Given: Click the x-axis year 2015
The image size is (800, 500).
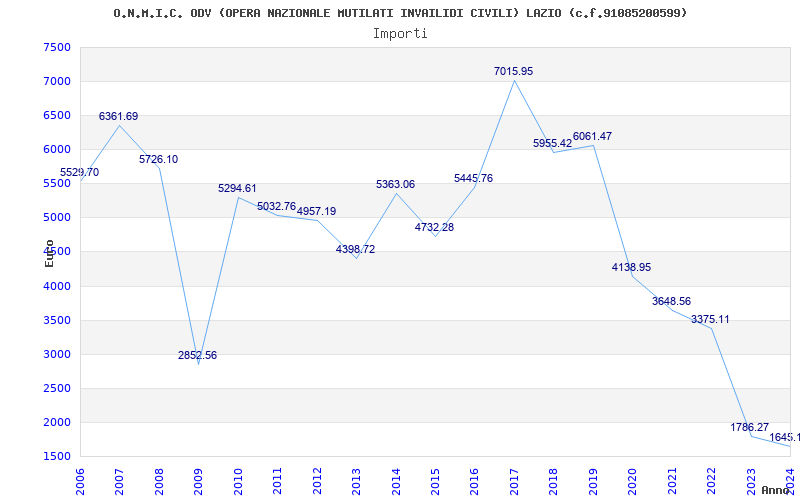Looking at the screenshot, I should (435, 481).
